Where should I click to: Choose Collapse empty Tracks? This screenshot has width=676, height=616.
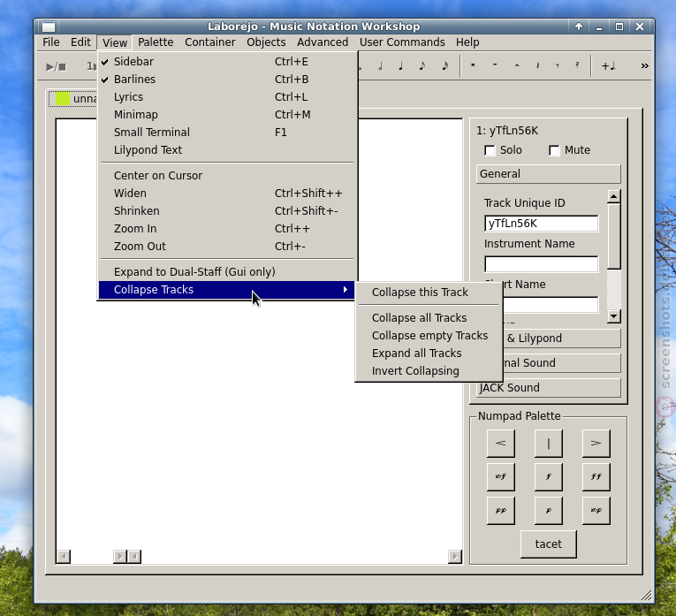point(429,336)
